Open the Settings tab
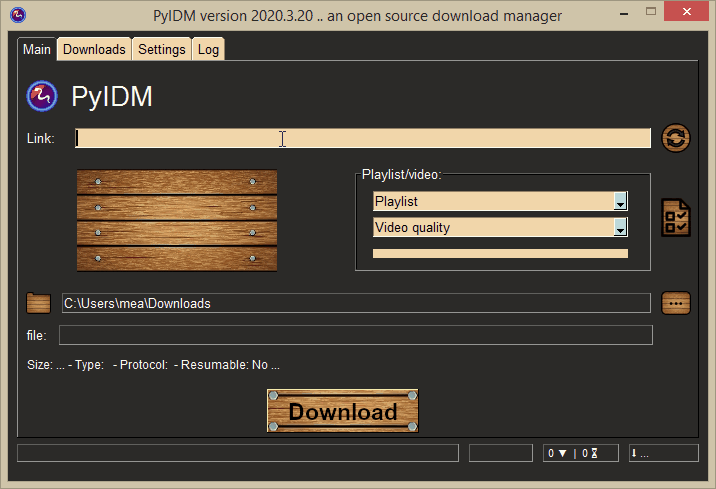This screenshot has height=489, width=716. [x=162, y=49]
